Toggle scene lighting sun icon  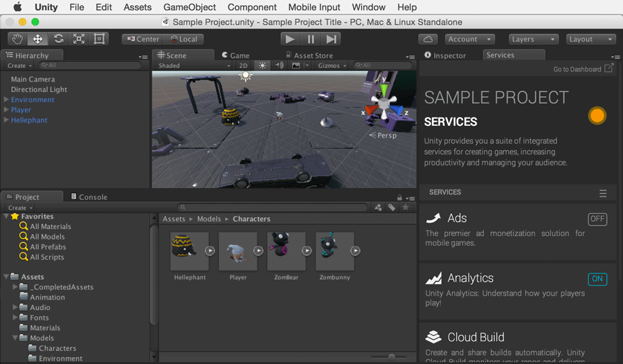pyautogui.click(x=262, y=66)
